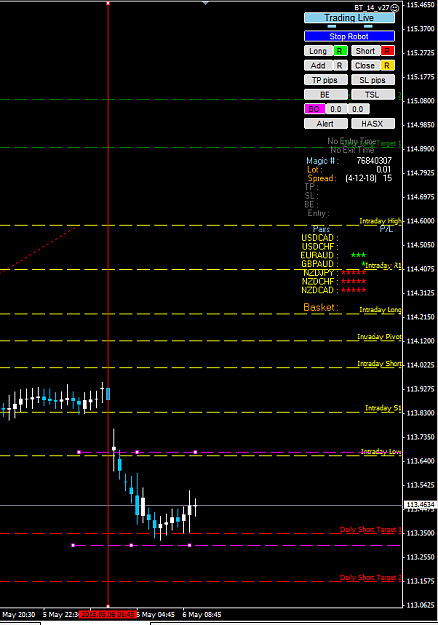Click the Intraday Pivot line label
The width and height of the screenshot is (438, 625).
point(379,337)
